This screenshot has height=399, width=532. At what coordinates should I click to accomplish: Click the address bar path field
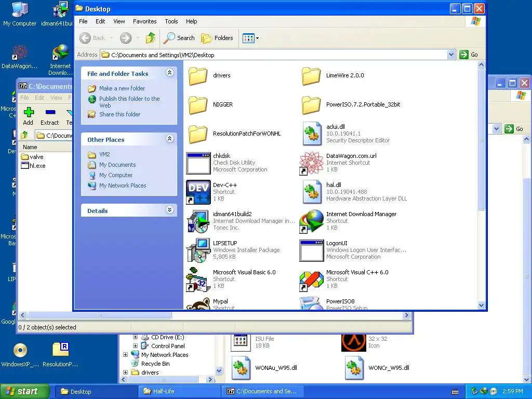tap(274, 55)
